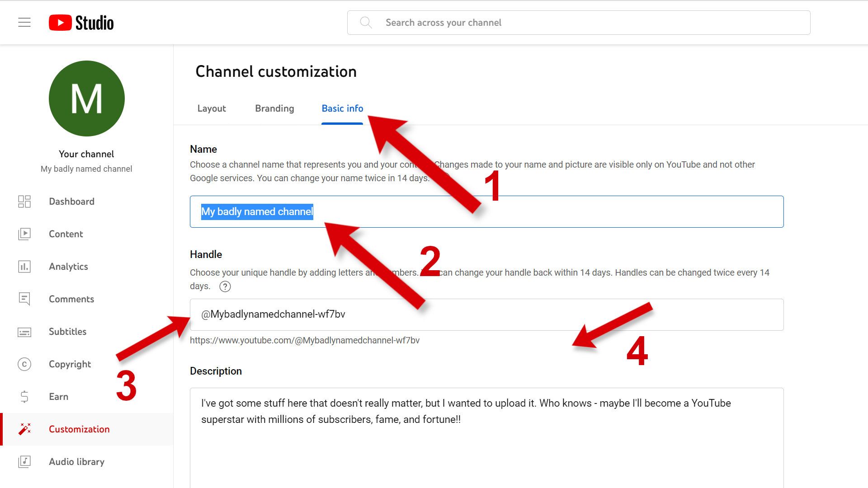Image resolution: width=868 pixels, height=488 pixels.
Task: Select the Content icon in sidebar
Action: [24, 234]
